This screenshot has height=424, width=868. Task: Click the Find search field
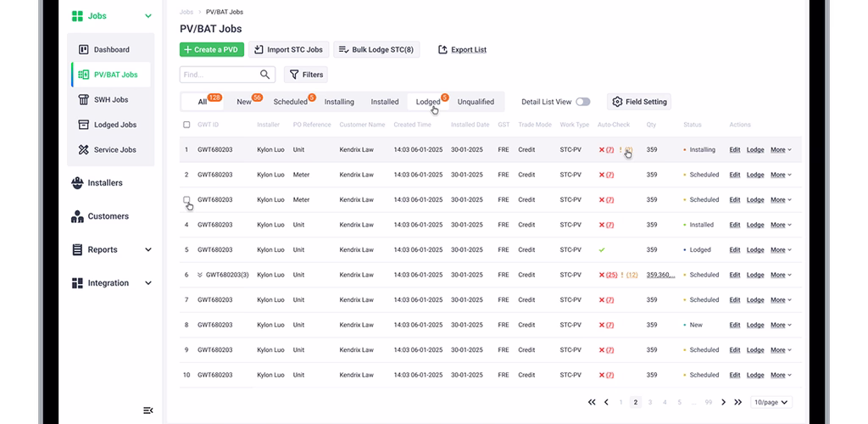tap(220, 74)
